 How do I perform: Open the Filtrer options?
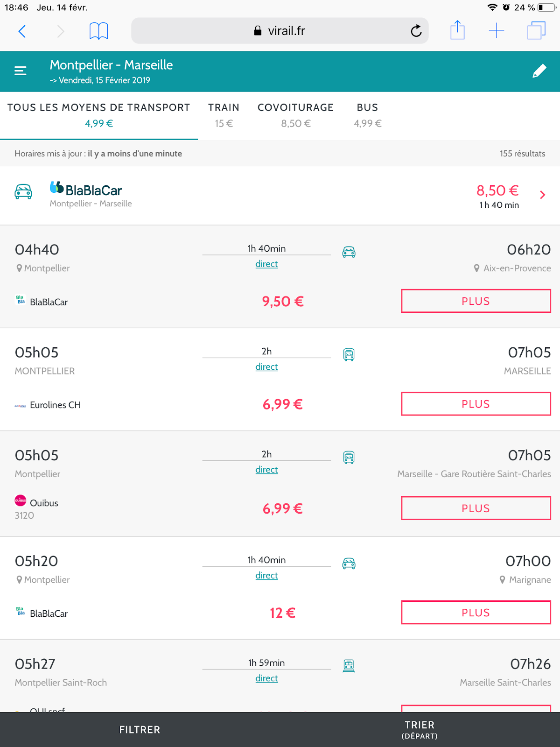(140, 730)
